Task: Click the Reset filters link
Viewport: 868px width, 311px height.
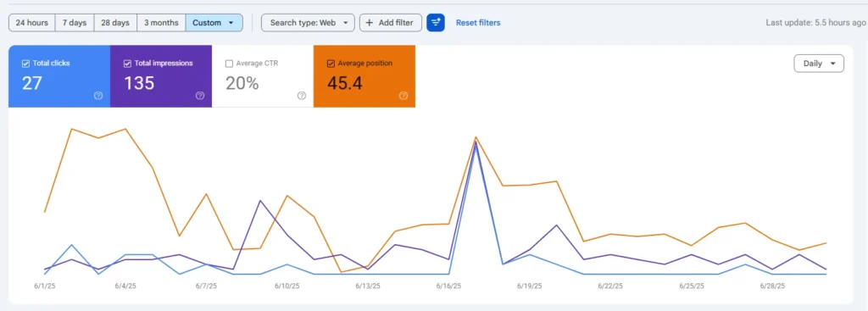Action: click(x=478, y=23)
